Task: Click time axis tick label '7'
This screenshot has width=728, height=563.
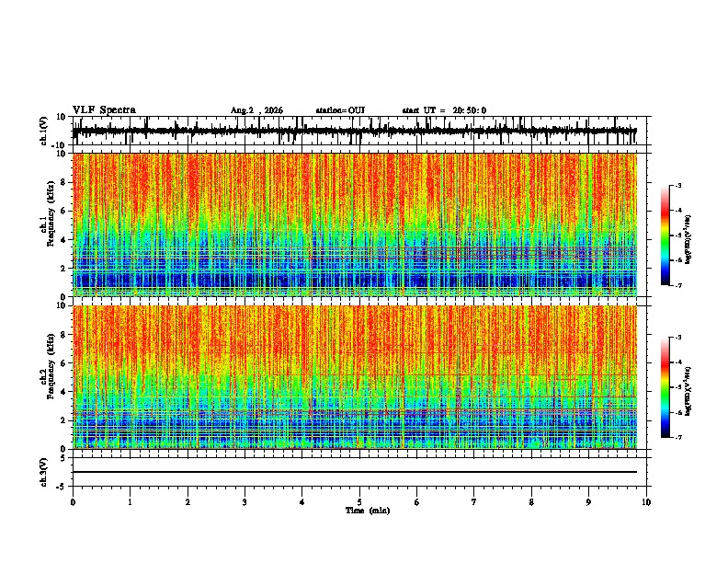Action: pyautogui.click(x=474, y=502)
